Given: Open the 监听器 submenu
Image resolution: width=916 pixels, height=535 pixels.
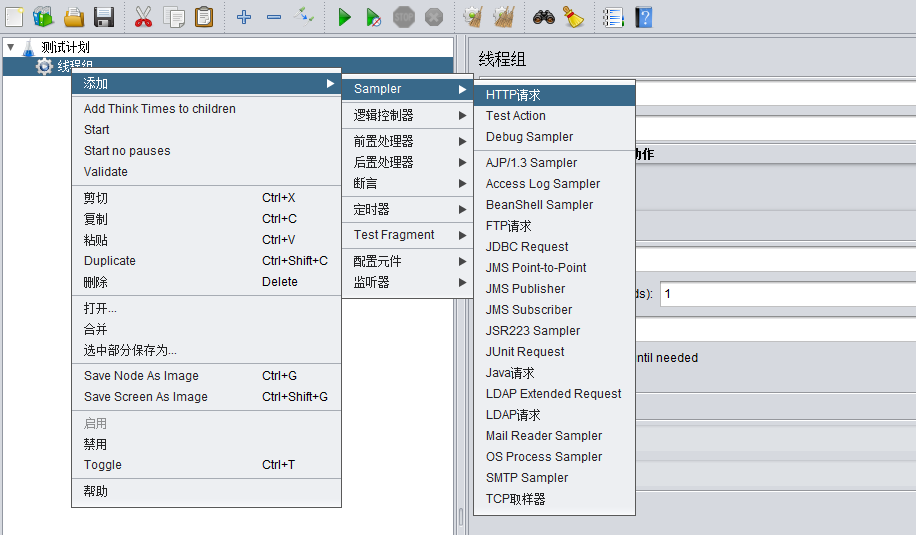Looking at the screenshot, I should pyautogui.click(x=407, y=282).
